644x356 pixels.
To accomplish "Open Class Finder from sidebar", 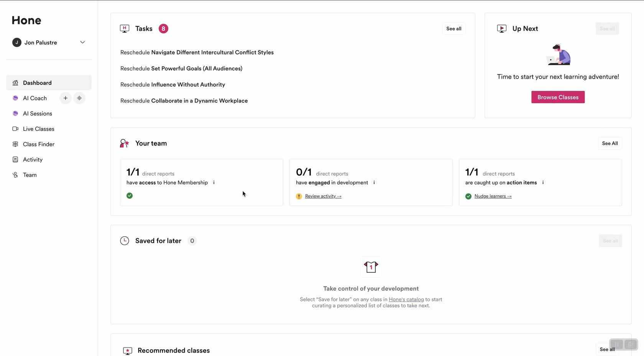I will [x=38, y=144].
